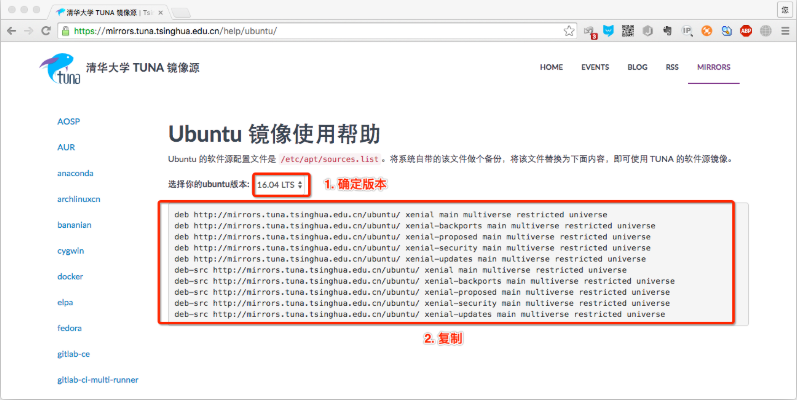
Task: Click the TUNA fish logo
Action: [60, 68]
